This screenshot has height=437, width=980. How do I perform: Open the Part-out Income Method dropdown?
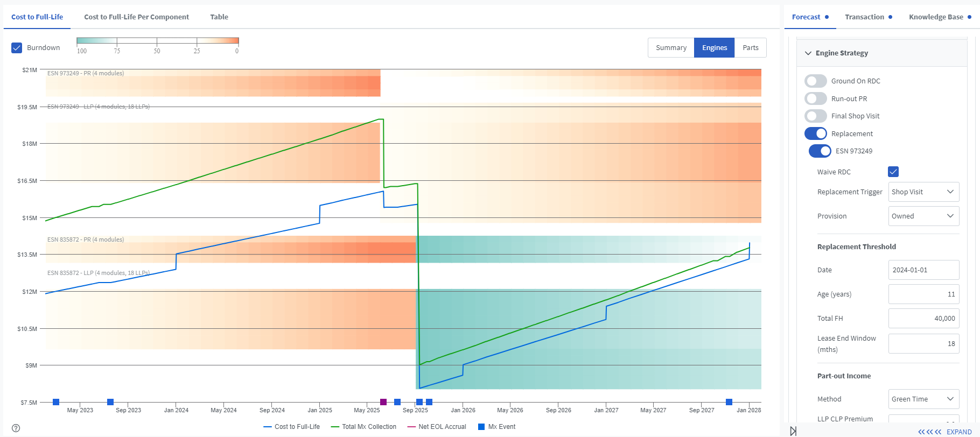[923, 399]
